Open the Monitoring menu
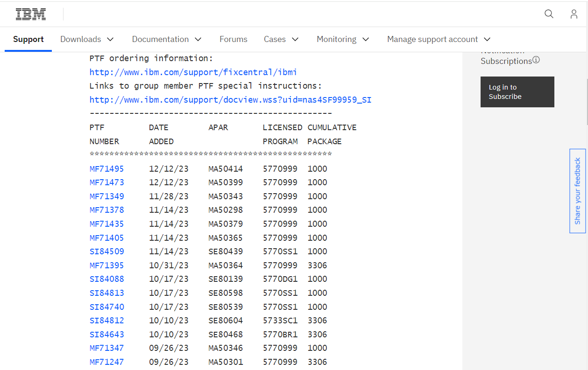588x370 pixels. click(343, 39)
